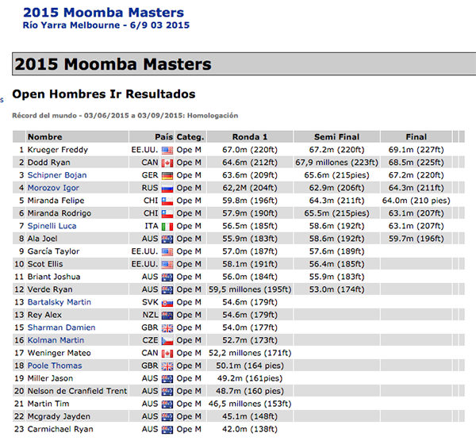Click the Slovak flag in Bartalsky Martin's row

pos(167,302)
